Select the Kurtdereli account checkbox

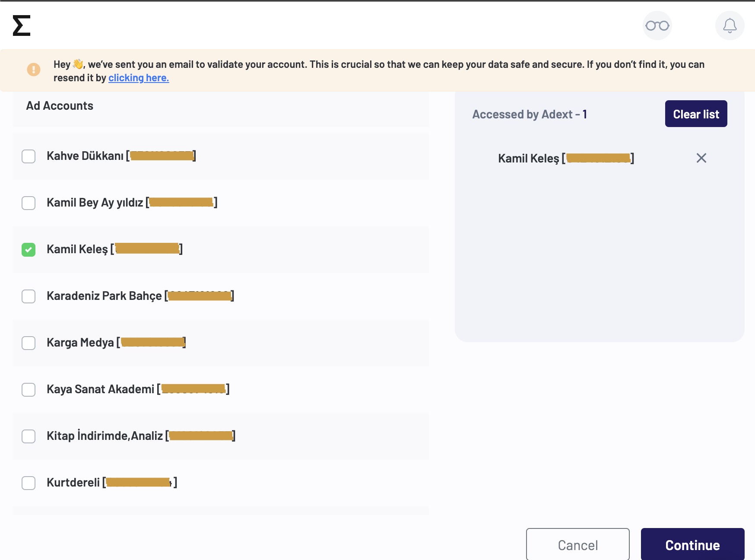coord(29,483)
